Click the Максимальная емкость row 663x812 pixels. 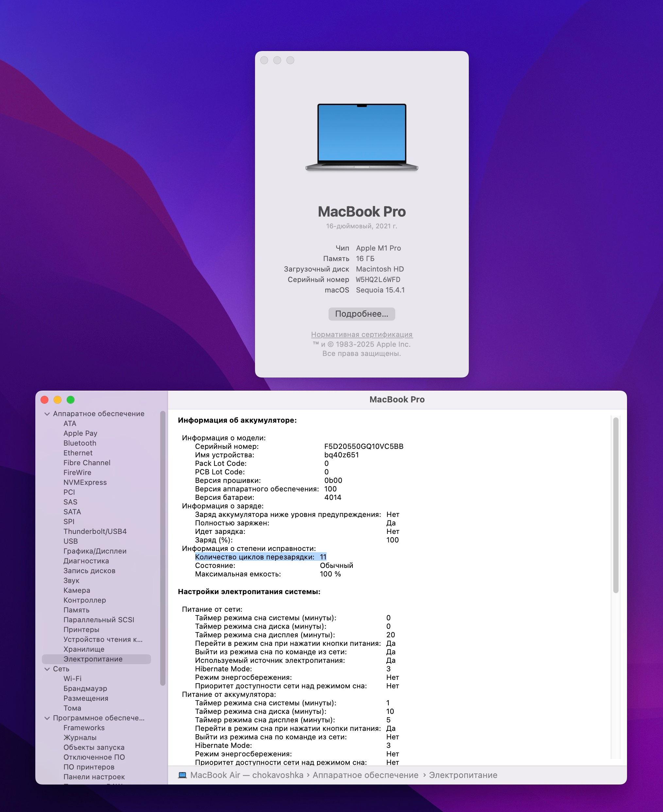(268, 574)
